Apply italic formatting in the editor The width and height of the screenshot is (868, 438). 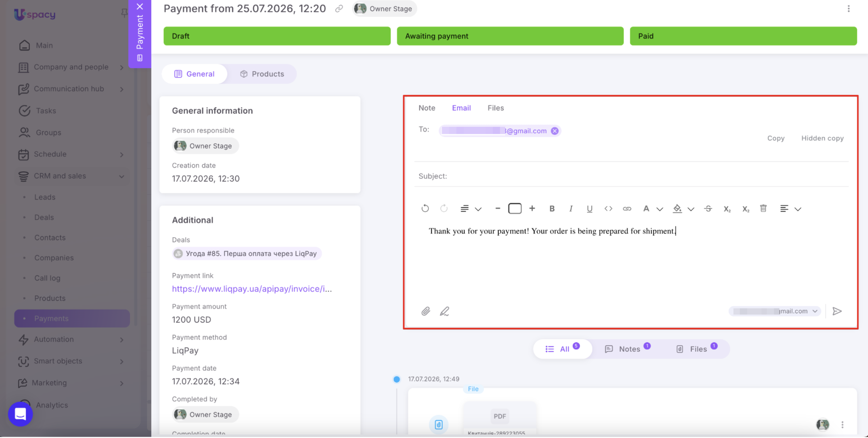click(571, 209)
